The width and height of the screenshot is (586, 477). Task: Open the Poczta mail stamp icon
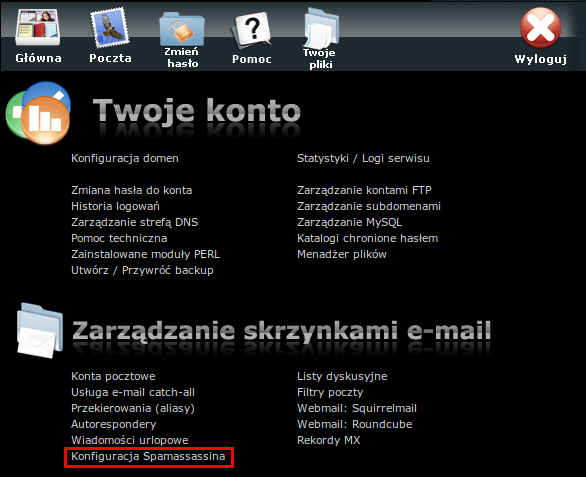coord(110,28)
